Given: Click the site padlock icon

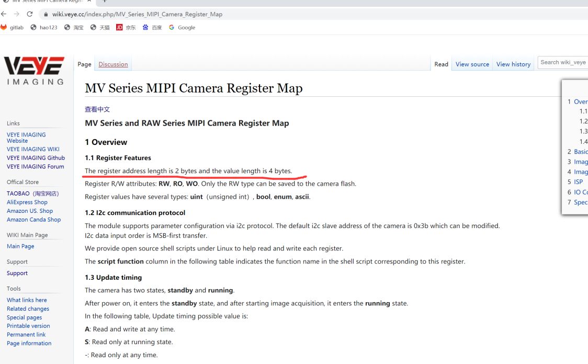Looking at the screenshot, I should pos(46,14).
